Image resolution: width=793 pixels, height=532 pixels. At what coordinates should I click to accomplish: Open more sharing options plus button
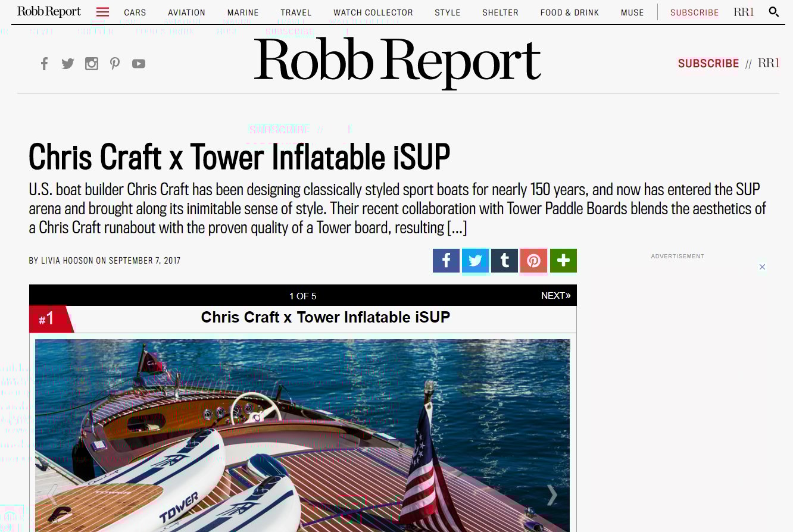pyautogui.click(x=563, y=261)
